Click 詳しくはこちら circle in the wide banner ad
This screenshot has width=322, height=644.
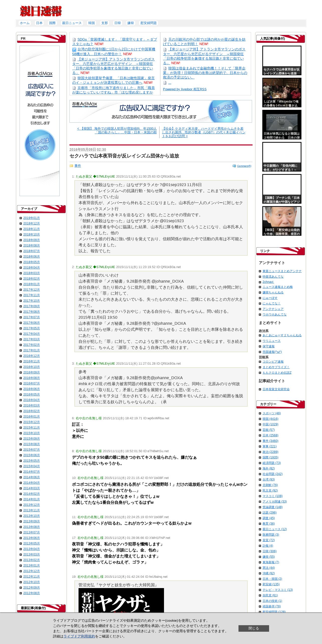(223, 111)
